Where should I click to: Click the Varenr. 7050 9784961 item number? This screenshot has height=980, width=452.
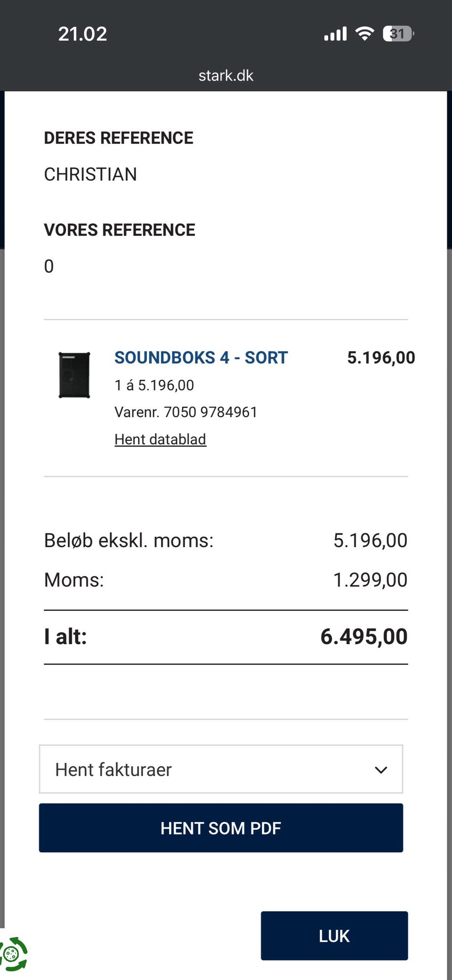tap(186, 412)
